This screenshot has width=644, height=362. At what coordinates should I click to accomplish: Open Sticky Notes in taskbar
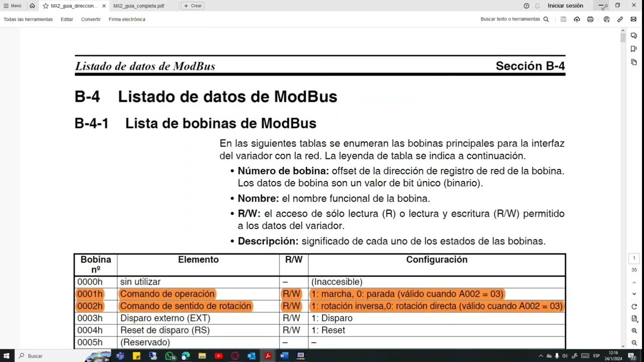click(x=136, y=356)
